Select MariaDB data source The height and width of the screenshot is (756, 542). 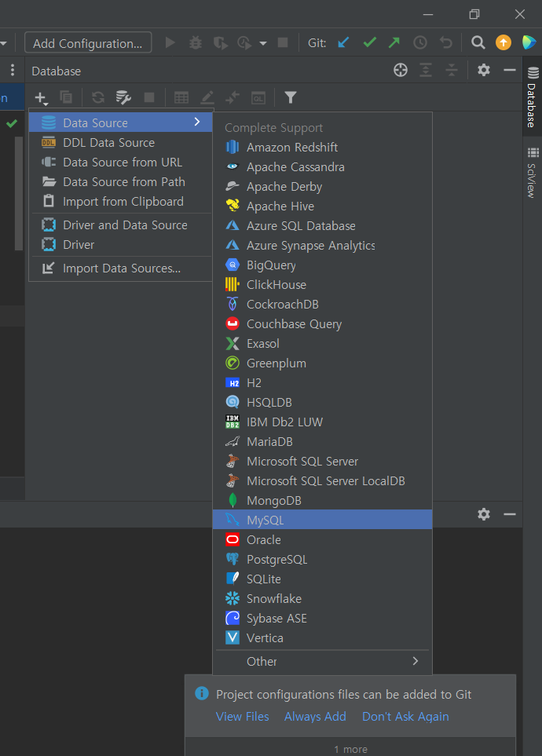[x=322, y=442]
